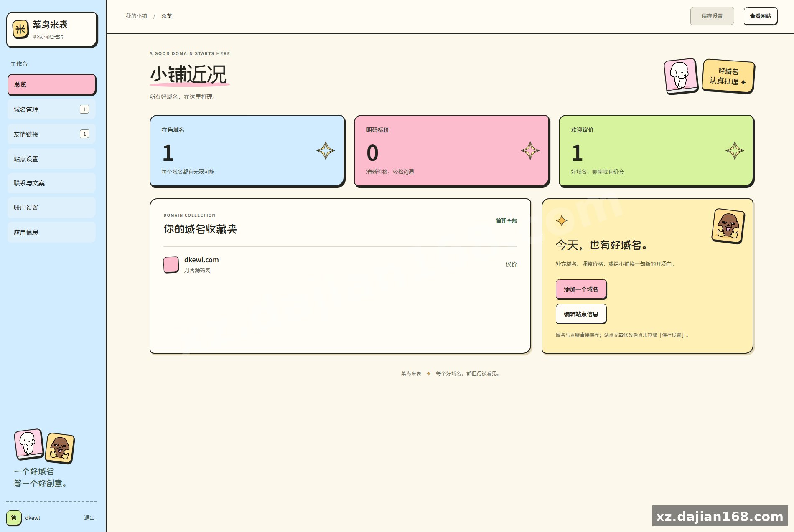
Task: Open the 总览 sidebar menu item
Action: click(x=51, y=85)
